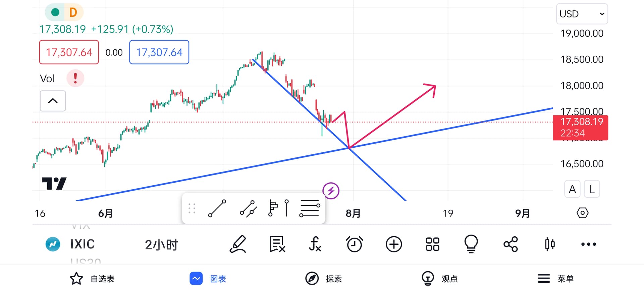Toggle auto scale with A button
644x293 pixels.
(572, 189)
